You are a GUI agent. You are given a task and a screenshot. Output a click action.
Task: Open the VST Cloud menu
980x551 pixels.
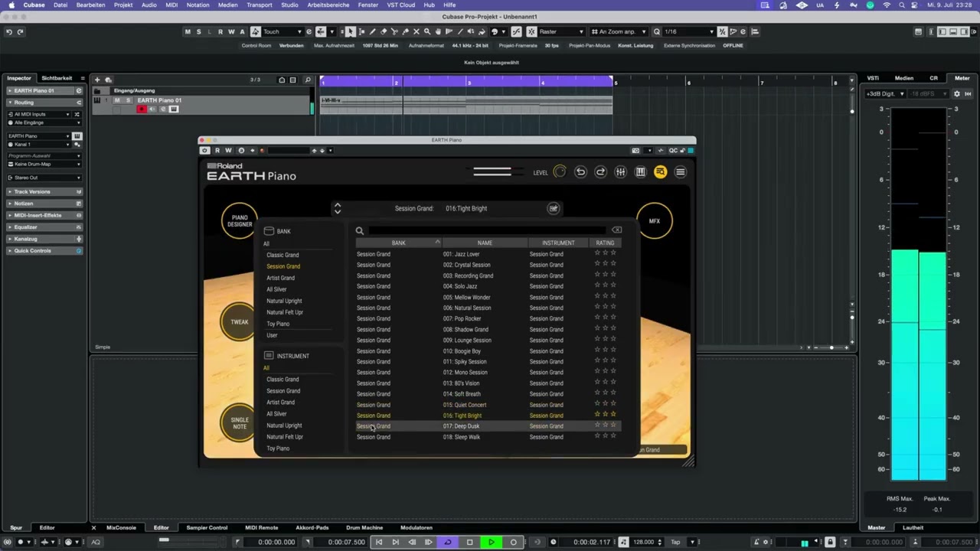pos(401,5)
